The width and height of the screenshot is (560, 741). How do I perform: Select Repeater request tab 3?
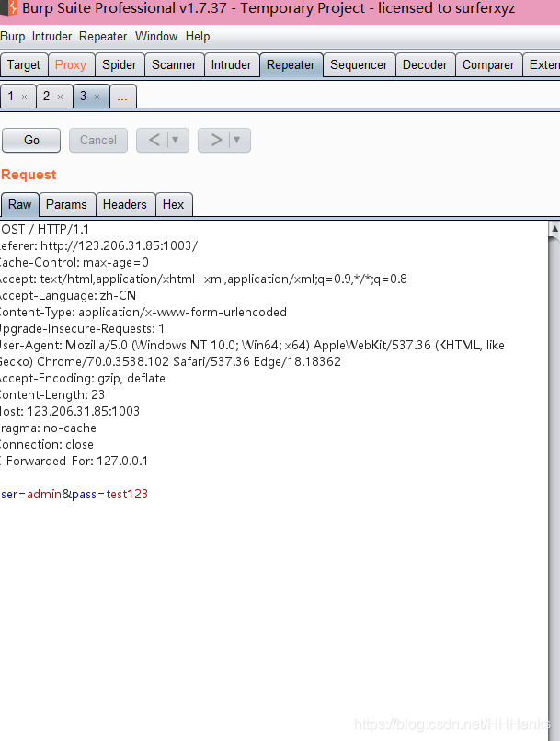tap(83, 96)
